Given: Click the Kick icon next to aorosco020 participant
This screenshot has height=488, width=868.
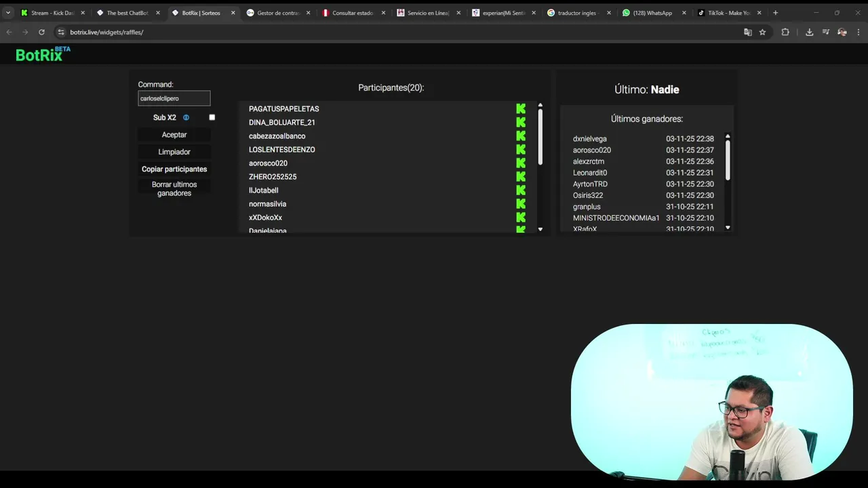Looking at the screenshot, I should [x=521, y=163].
